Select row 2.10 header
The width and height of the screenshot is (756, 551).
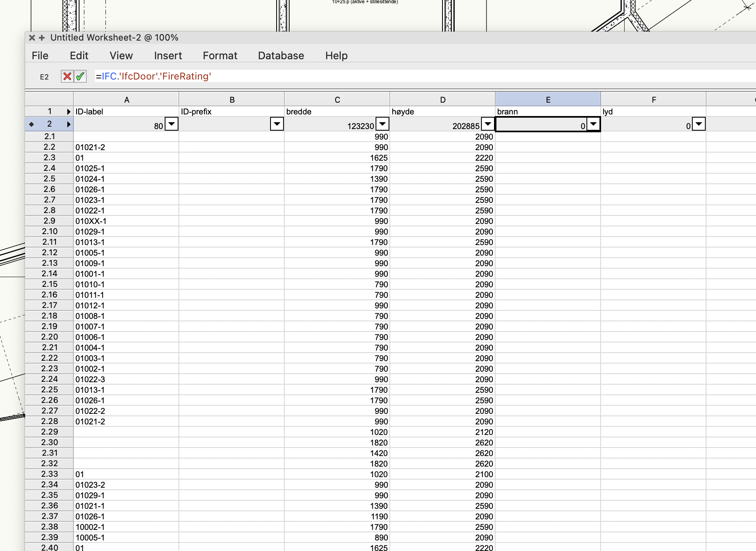click(49, 231)
